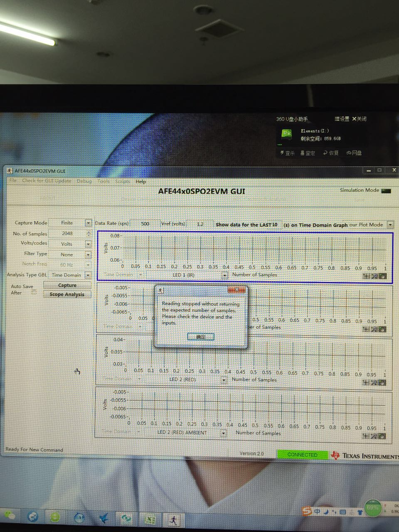The image size is (399, 532).
Task: Click the Scope Analysis button
Action: [67, 294]
